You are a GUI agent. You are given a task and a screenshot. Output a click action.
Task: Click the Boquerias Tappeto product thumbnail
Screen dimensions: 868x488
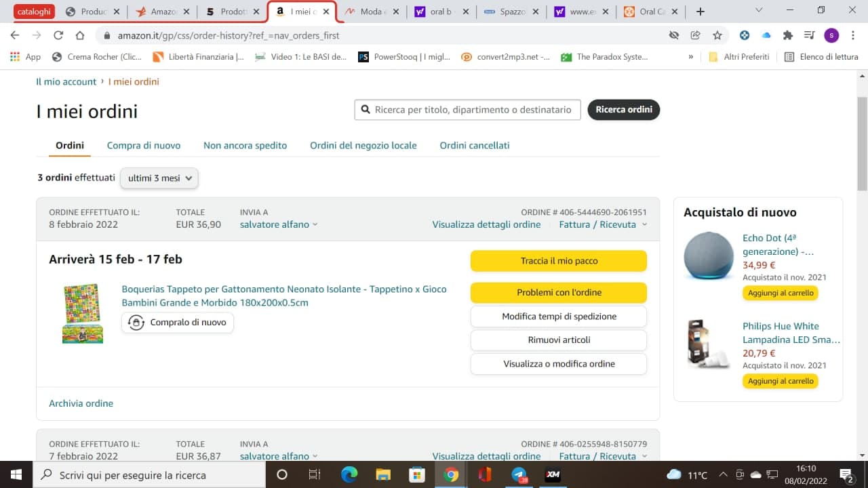tap(82, 313)
